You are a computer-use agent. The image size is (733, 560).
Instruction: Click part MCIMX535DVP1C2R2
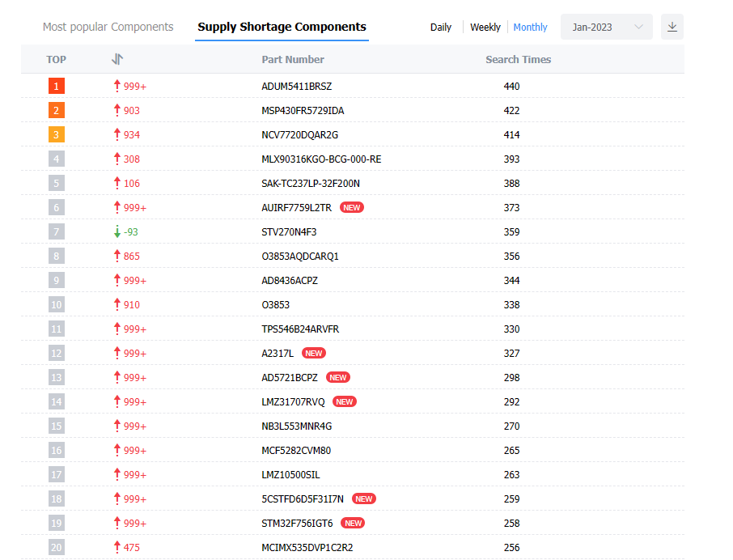307,547
